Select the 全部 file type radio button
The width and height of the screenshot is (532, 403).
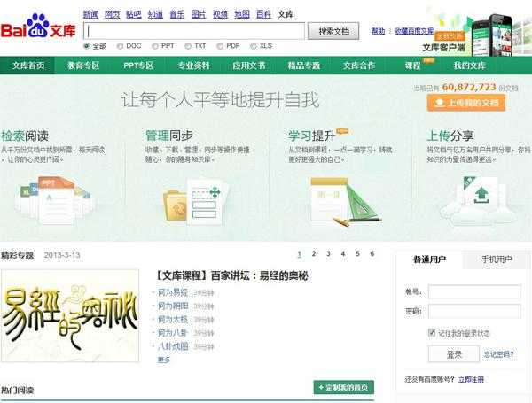click(x=87, y=46)
